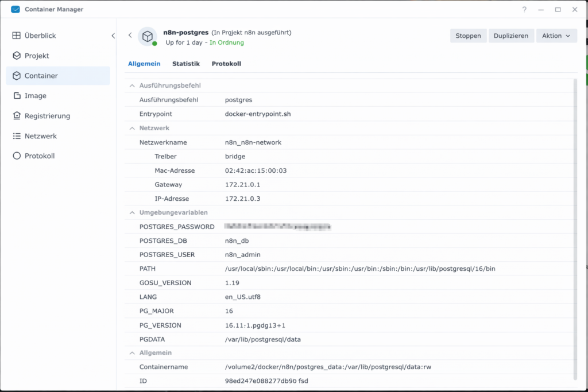
Task: Click the Netzwerk list icon in sidebar
Action: tap(17, 136)
